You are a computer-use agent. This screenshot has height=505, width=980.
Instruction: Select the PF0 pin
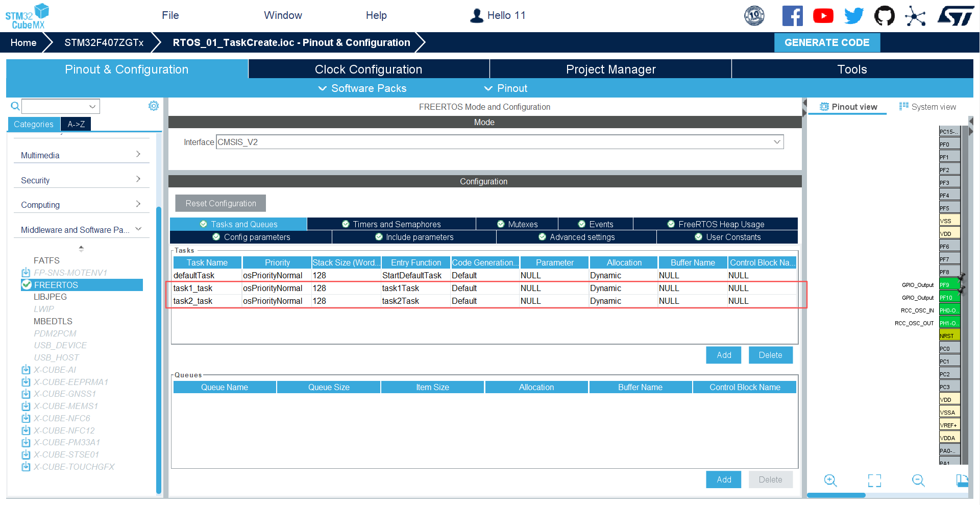click(949, 145)
